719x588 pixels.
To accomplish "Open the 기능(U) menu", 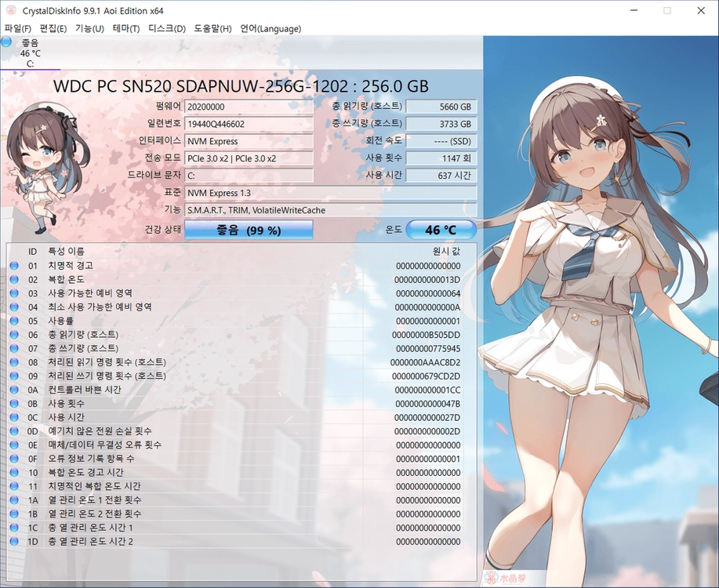I will pos(89,28).
